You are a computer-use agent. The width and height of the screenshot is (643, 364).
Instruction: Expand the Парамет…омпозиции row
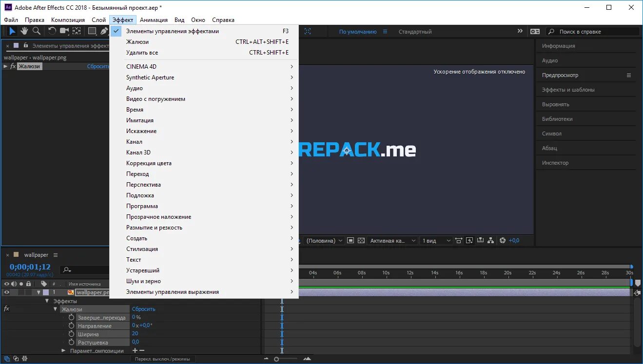point(63,351)
